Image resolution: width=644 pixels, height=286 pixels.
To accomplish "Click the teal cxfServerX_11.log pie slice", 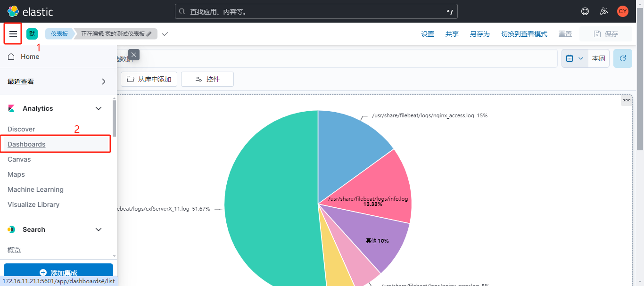I will 269,212.
